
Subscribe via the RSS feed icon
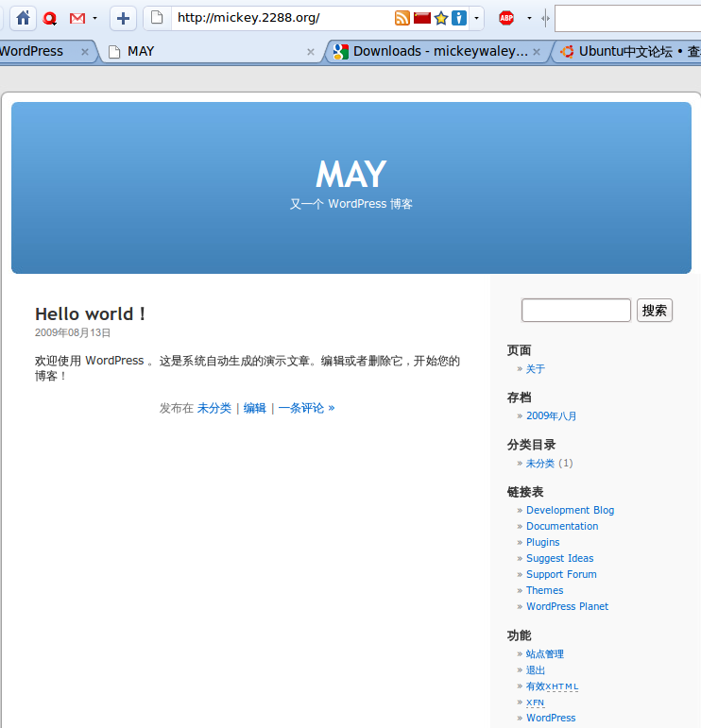[402, 18]
